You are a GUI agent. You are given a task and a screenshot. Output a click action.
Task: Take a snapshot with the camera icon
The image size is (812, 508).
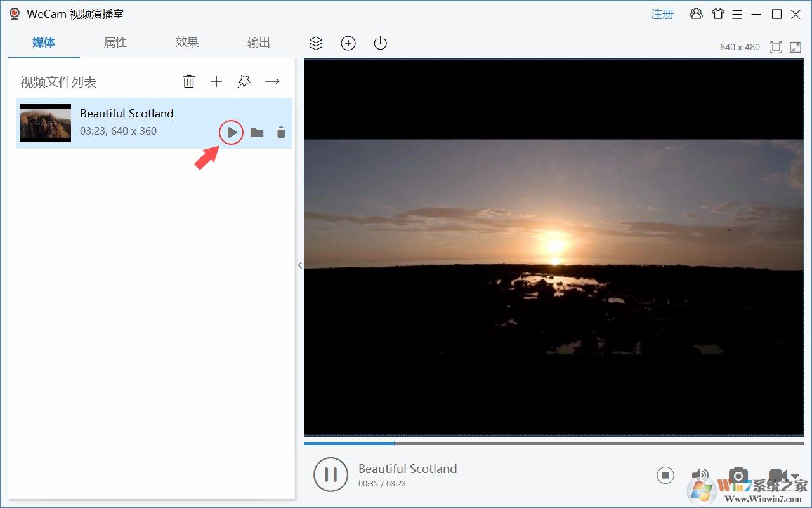point(738,475)
